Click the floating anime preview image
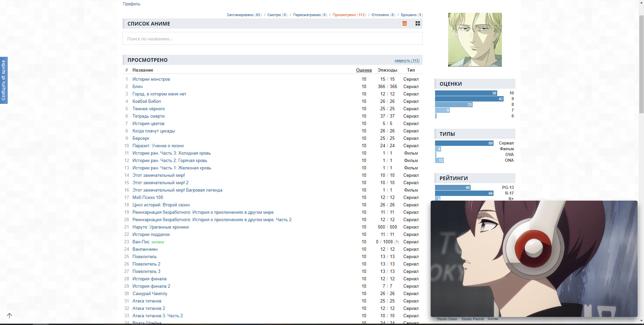Screen dimensions: 644x325 click(534, 259)
